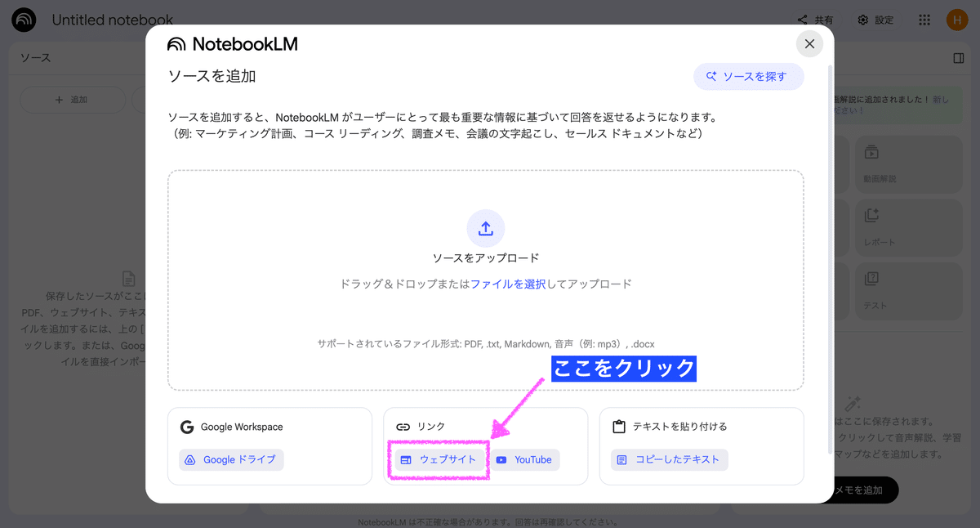Open the Google apps grid launcher

point(926,19)
